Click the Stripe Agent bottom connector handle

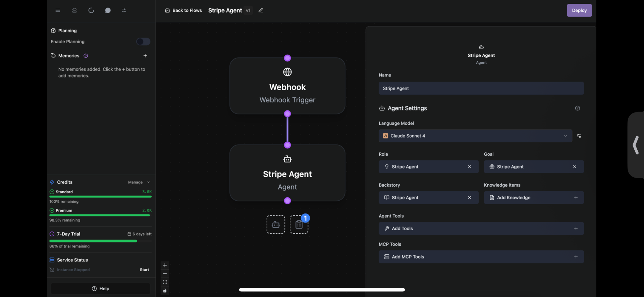[x=287, y=201]
